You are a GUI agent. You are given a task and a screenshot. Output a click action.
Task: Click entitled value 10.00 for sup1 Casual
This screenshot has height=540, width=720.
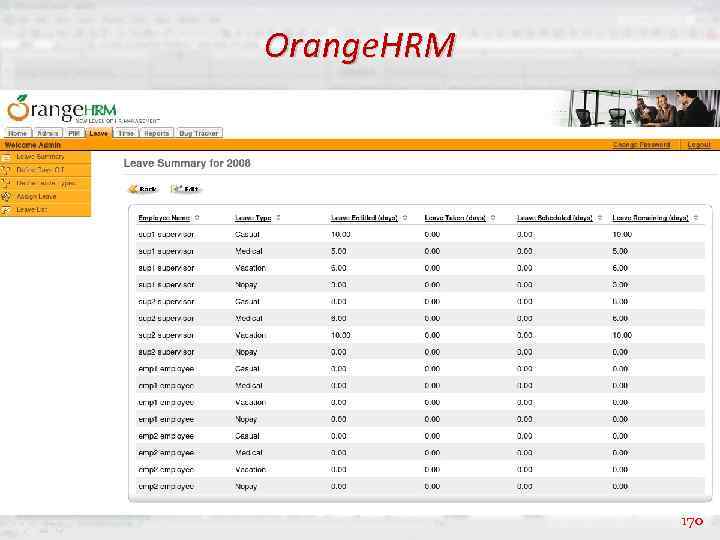[341, 235]
